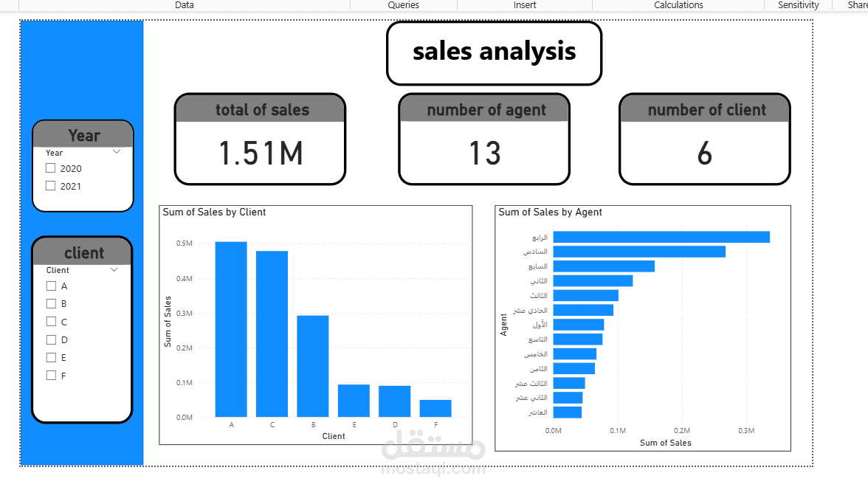Screen dimensions: 868x487
Task: Click the 'Sum of Sales by Client' title
Action: 214,212
